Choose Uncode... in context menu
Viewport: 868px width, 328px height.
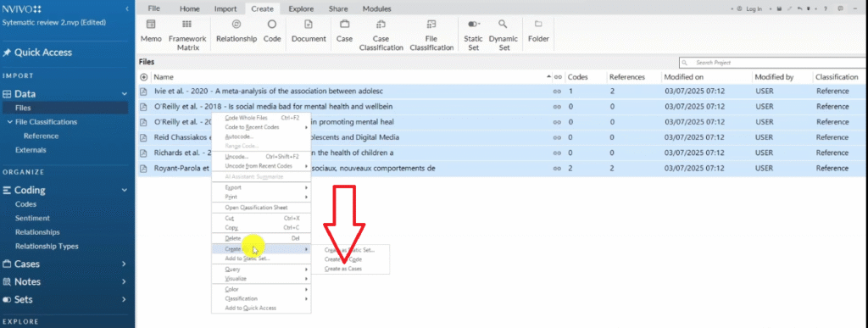261,157
